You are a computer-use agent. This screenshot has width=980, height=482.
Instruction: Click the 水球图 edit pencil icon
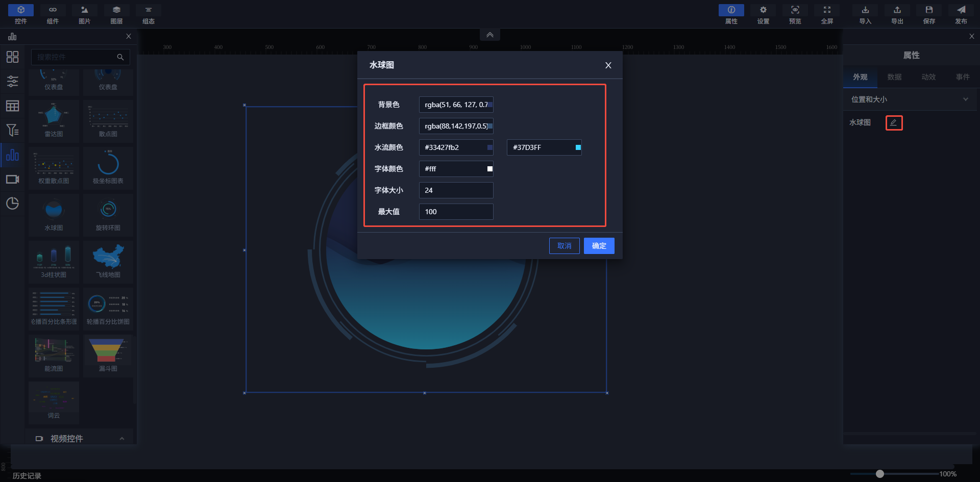[894, 123]
